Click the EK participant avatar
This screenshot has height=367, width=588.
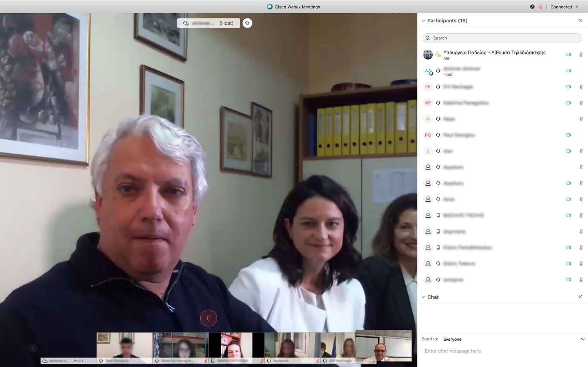pos(428,87)
